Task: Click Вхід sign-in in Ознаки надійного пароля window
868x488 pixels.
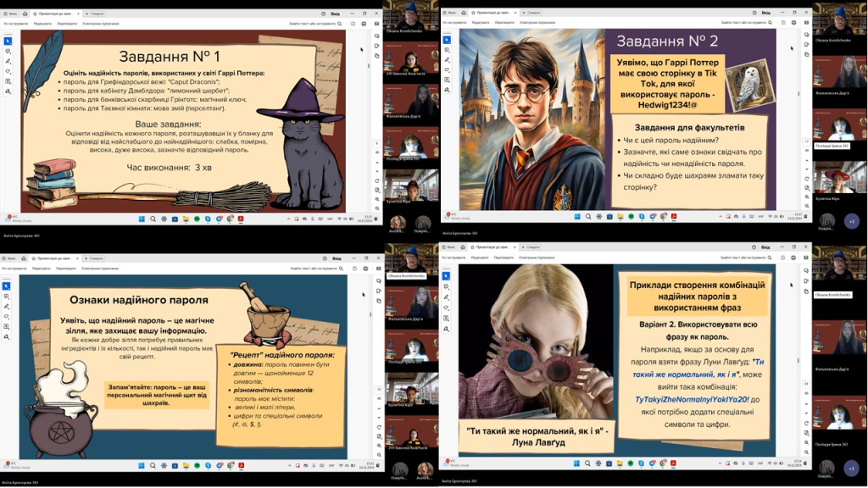Action: click(x=337, y=258)
